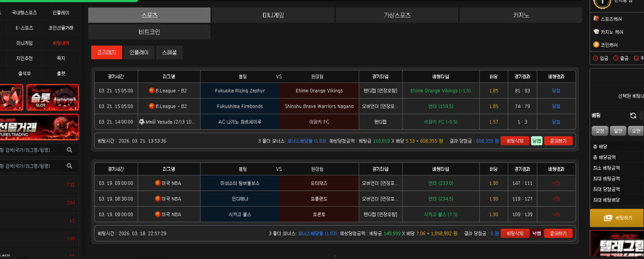The height and width of the screenshot is (259, 644).
Task: Open 베팅내역 in the left menu
Action: click(x=61, y=43)
